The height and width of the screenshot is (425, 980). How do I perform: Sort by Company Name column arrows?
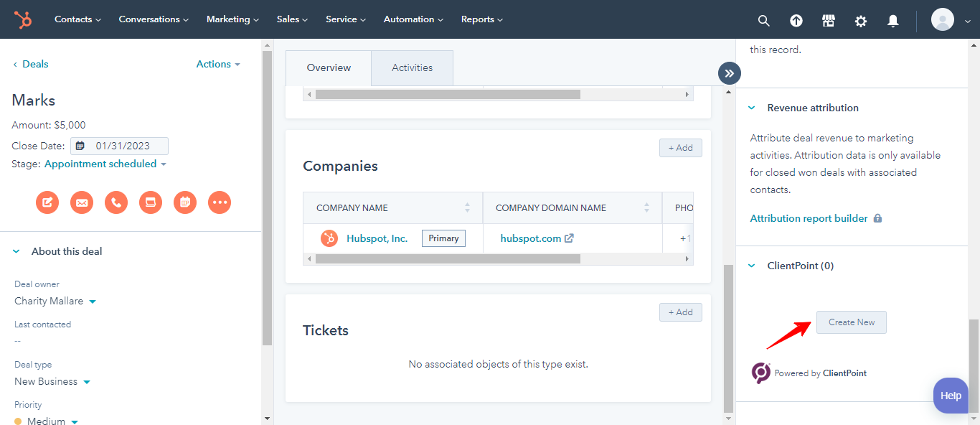[x=468, y=207]
